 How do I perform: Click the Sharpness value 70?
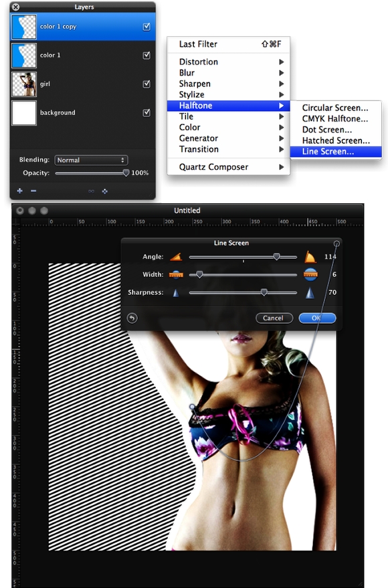click(332, 292)
